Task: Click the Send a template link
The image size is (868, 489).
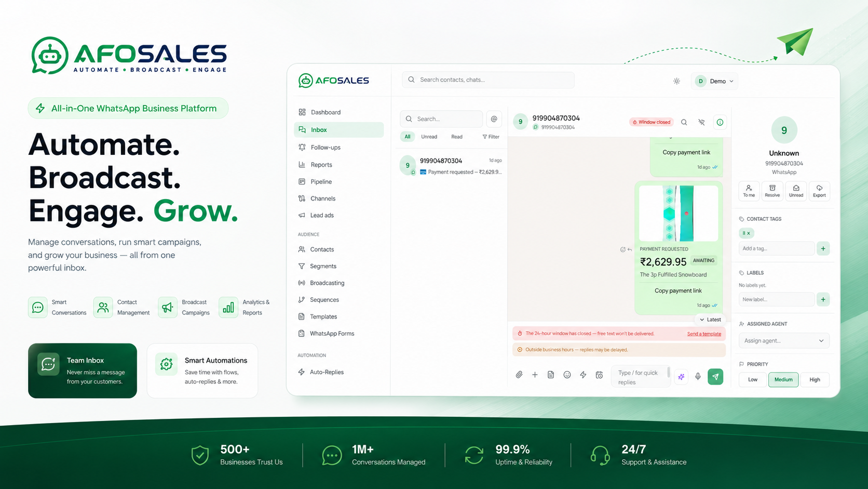Action: pyautogui.click(x=704, y=334)
